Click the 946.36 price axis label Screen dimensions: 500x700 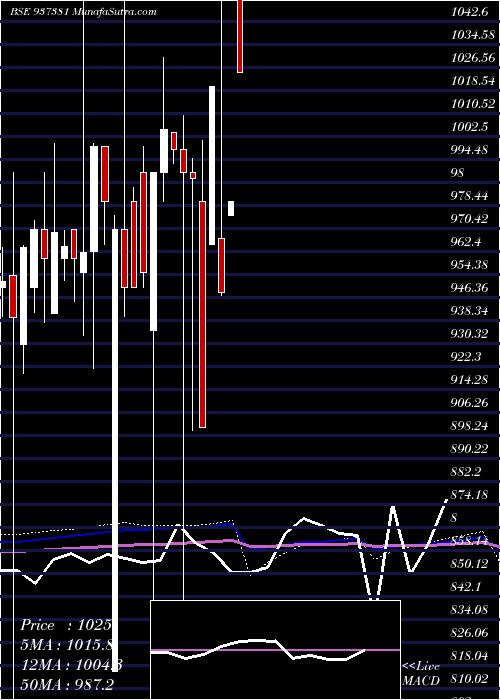(469, 288)
